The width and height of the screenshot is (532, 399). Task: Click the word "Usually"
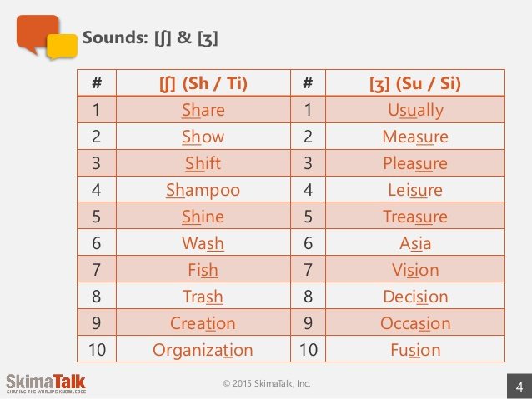coord(415,110)
